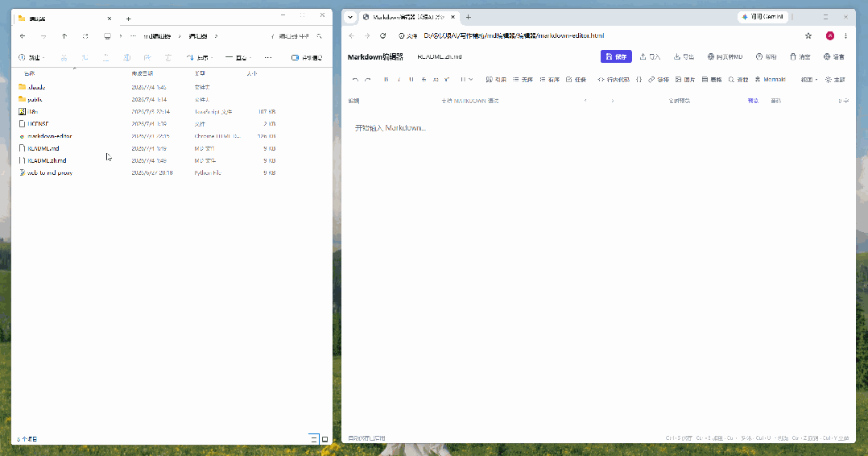Open Find with magnifier icon in editor

tap(738, 80)
